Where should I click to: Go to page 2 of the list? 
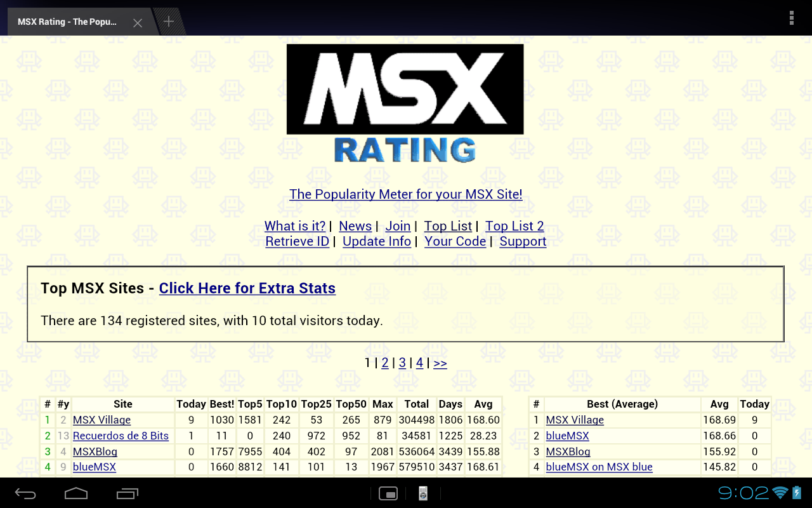[x=385, y=363]
